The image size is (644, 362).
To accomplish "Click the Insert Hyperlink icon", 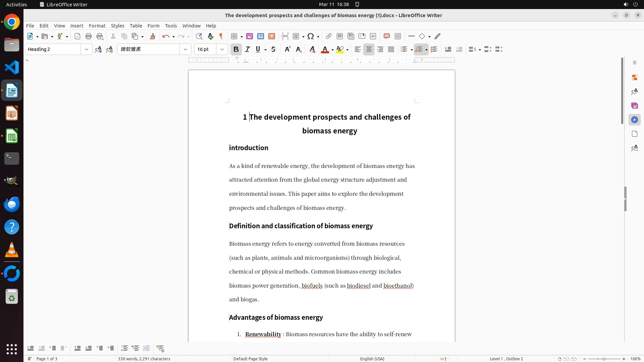I will point(329,36).
